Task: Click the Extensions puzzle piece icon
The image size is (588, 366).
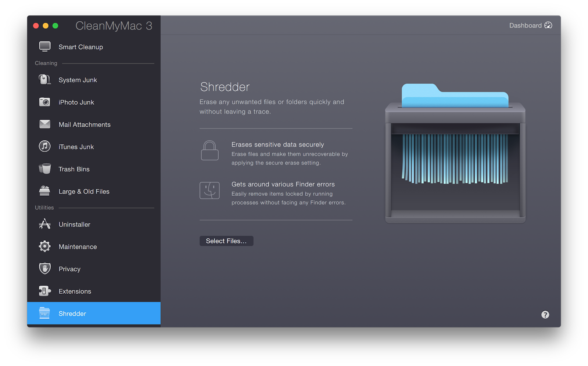Action: [45, 291]
